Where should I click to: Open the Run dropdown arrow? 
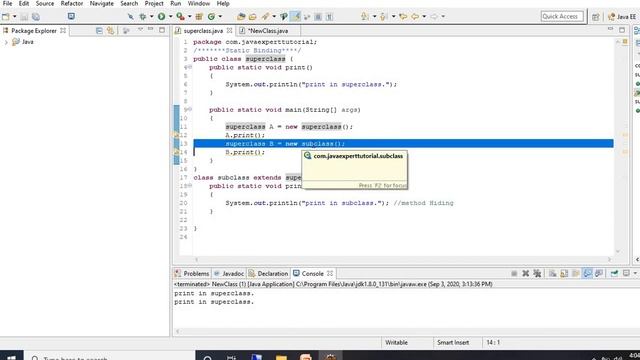(x=170, y=17)
